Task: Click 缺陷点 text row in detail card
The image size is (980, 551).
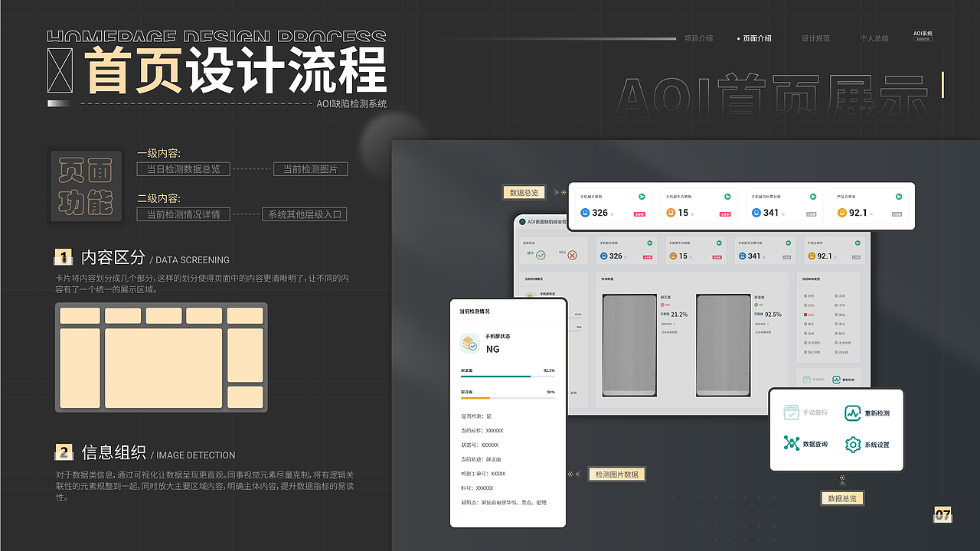Action: [x=504, y=503]
